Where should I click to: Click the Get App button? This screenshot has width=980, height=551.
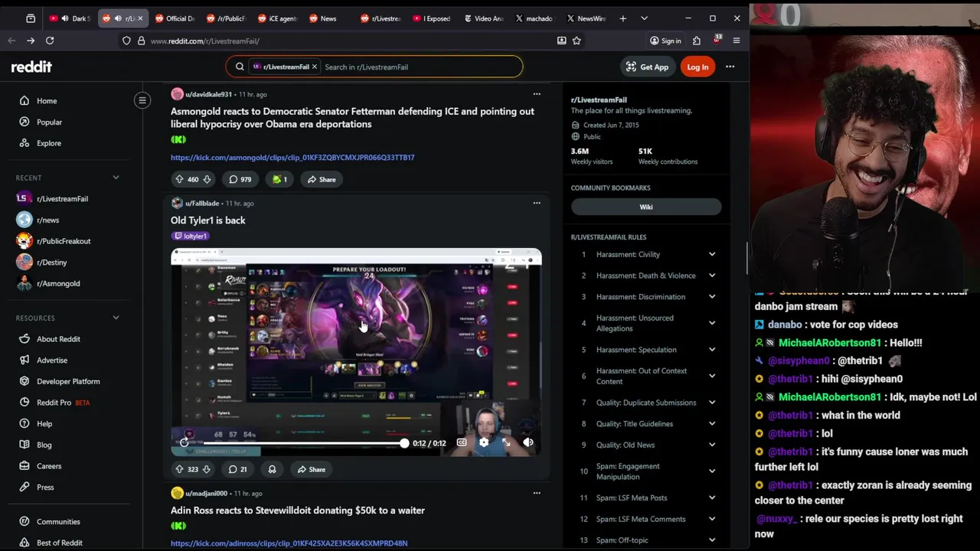click(647, 67)
